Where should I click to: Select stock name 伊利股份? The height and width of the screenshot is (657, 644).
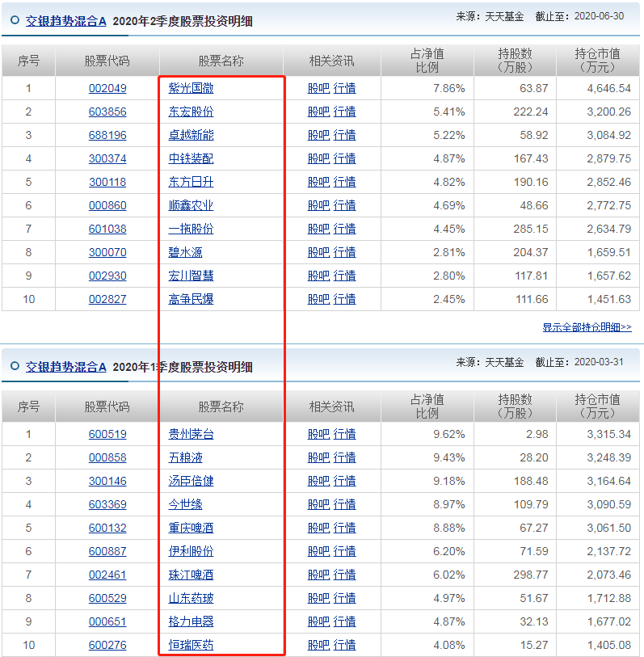191,551
